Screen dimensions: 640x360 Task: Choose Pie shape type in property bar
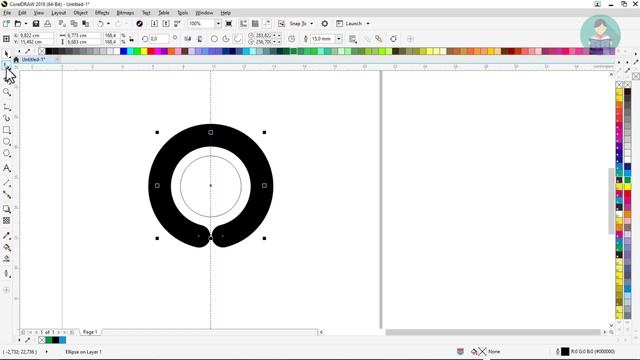point(226,39)
